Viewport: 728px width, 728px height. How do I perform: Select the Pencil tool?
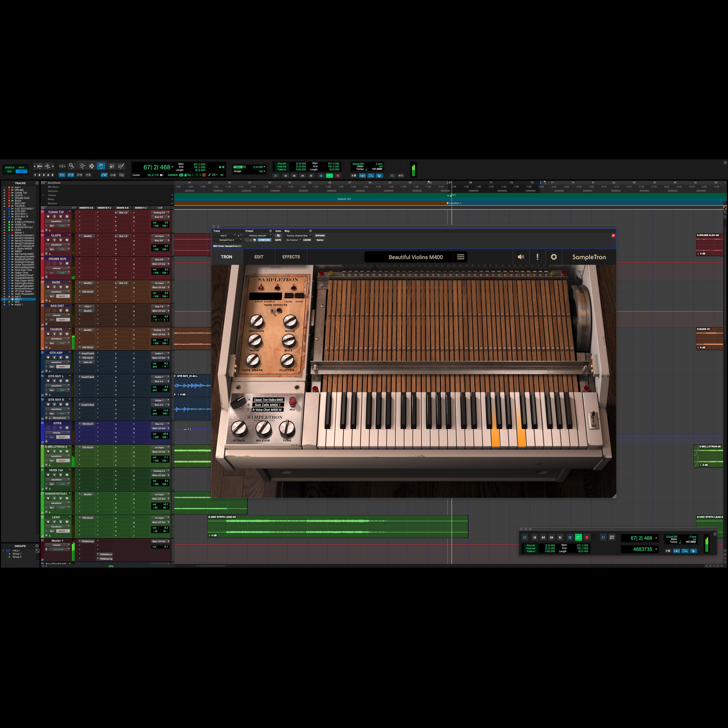[121, 166]
